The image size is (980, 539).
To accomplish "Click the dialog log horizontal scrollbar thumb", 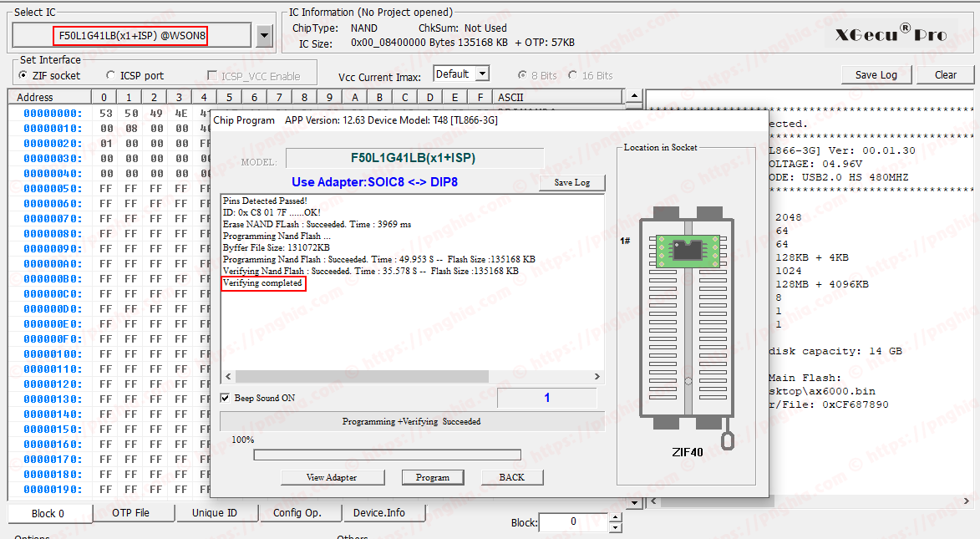I will tap(362, 376).
